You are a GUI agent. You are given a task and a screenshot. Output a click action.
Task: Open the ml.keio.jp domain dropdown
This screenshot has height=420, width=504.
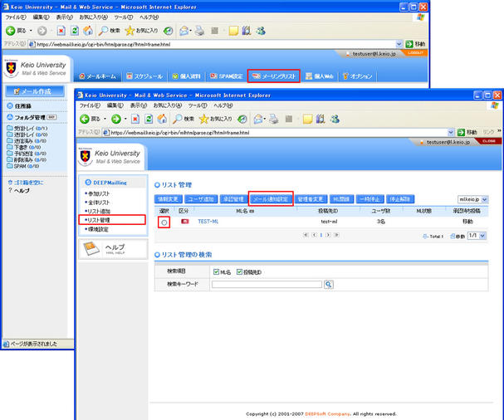pyautogui.click(x=473, y=200)
